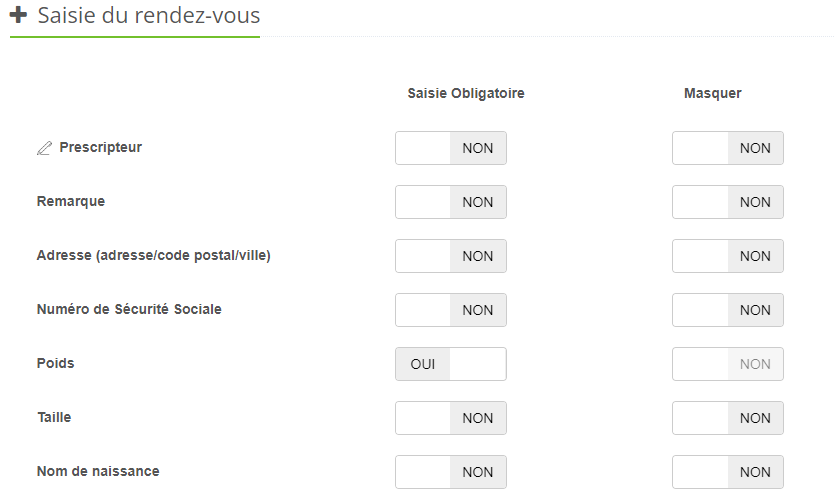This screenshot has height=503, width=834.
Task: Toggle Saisie Obligatoire for Prescripteur
Action: [x=451, y=148]
